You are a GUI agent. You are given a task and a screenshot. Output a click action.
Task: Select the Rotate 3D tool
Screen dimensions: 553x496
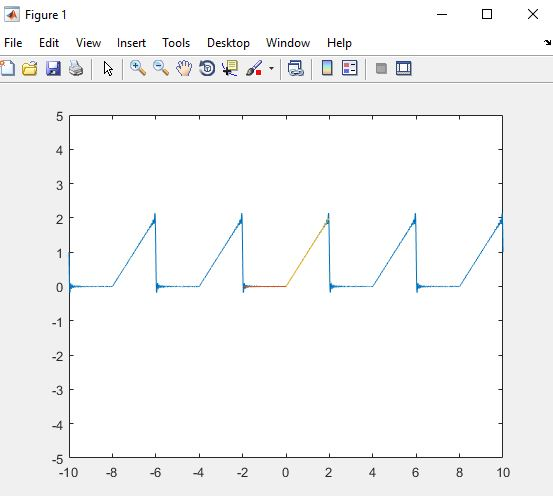[x=207, y=68]
